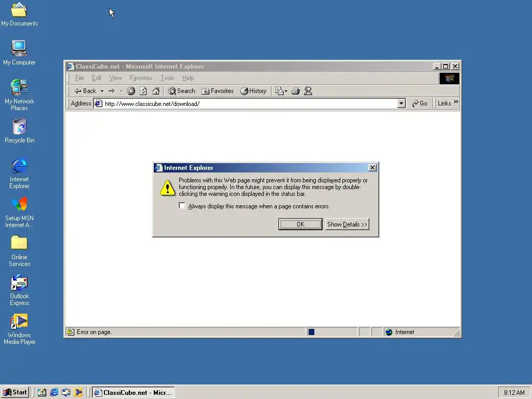This screenshot has width=532, height=399.
Task: Click the status bar warning icon
Action: 70,332
